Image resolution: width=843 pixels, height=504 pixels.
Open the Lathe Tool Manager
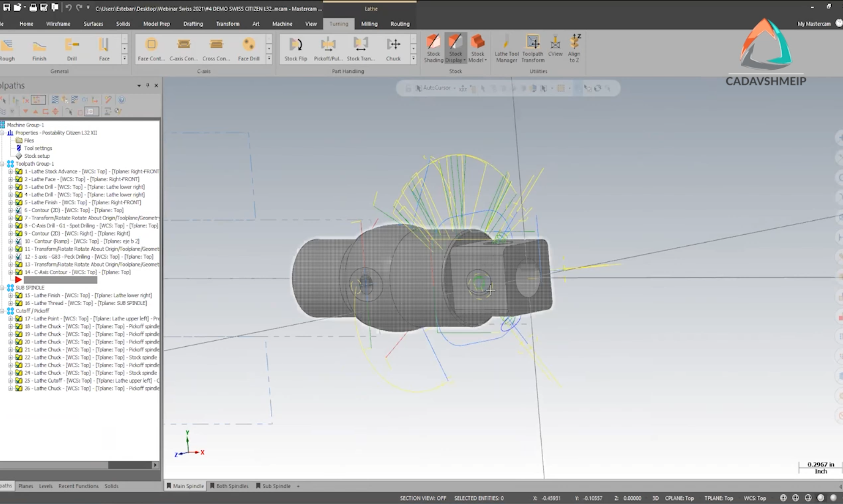tap(506, 48)
